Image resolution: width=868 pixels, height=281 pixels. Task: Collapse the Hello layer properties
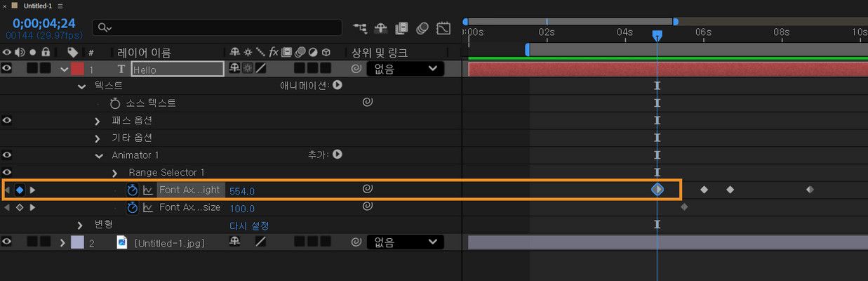65,70
